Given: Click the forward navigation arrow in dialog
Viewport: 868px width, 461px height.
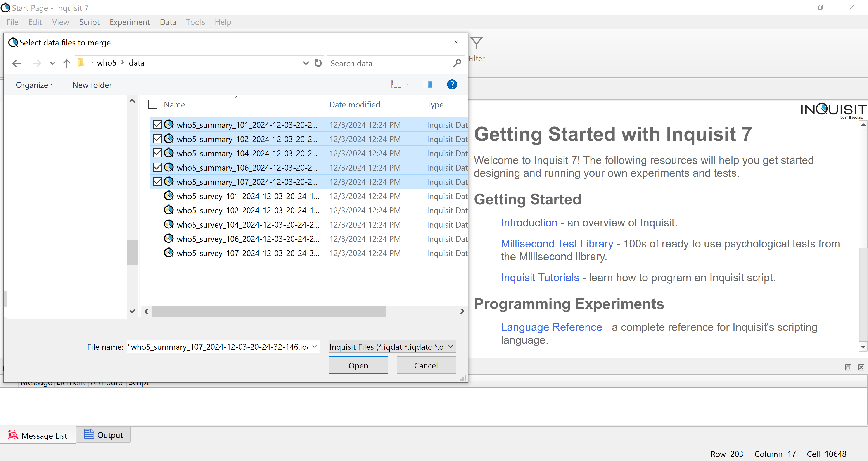Looking at the screenshot, I should 36,63.
